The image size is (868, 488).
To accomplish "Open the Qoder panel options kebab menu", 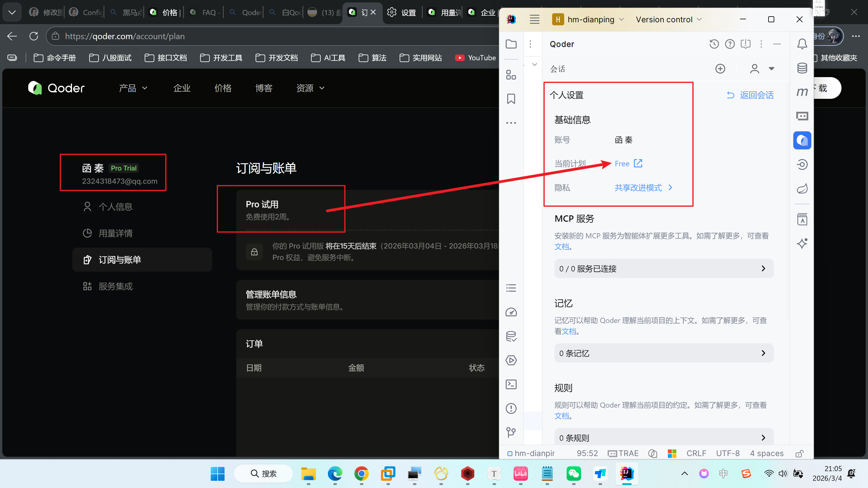I will point(761,44).
